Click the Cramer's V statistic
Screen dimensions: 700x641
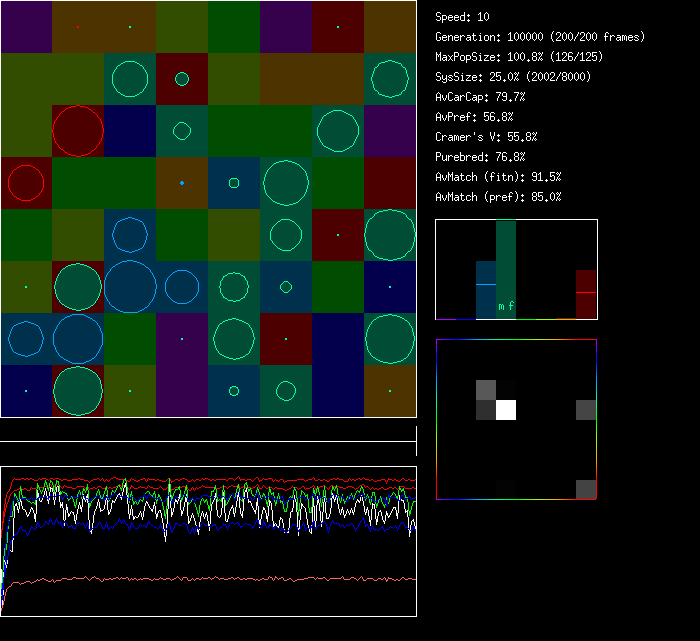pos(486,137)
